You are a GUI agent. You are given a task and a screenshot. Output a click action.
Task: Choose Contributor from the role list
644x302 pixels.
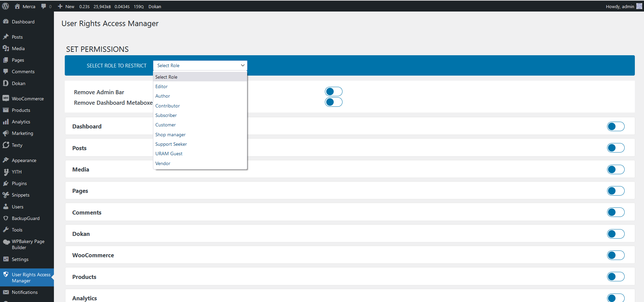click(200, 106)
